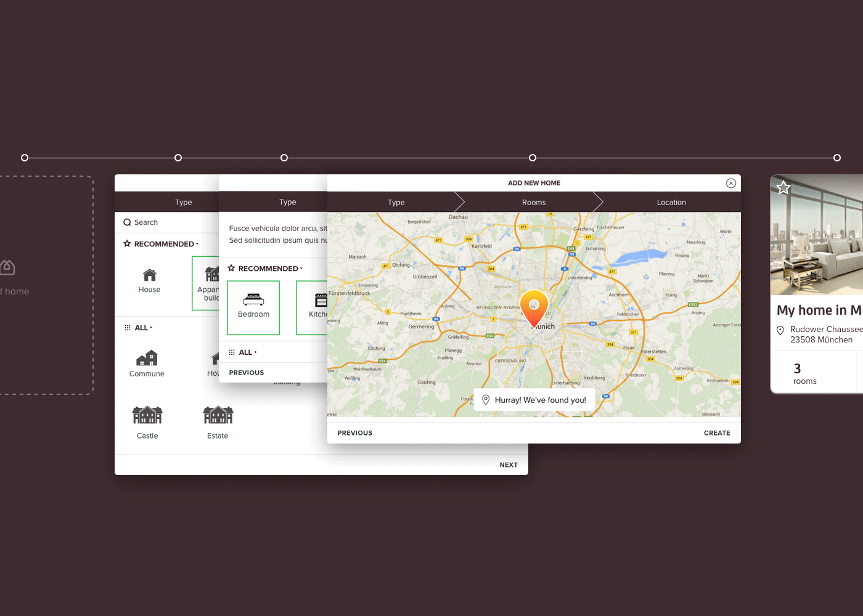863x616 pixels.
Task: Switch to the Location step tab
Action: click(x=671, y=202)
